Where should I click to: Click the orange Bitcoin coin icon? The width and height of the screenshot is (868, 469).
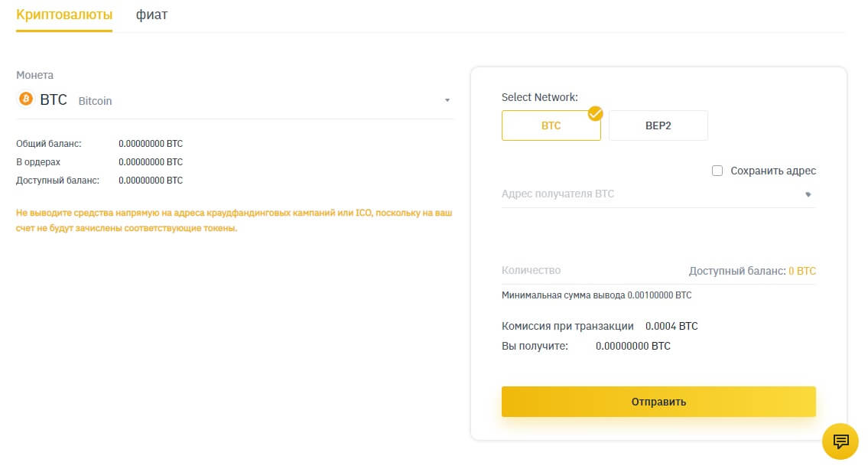tap(25, 99)
